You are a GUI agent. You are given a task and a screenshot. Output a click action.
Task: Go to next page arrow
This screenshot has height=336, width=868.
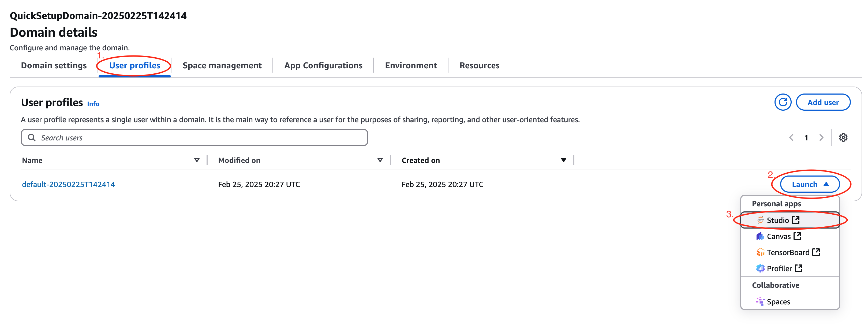tap(821, 137)
